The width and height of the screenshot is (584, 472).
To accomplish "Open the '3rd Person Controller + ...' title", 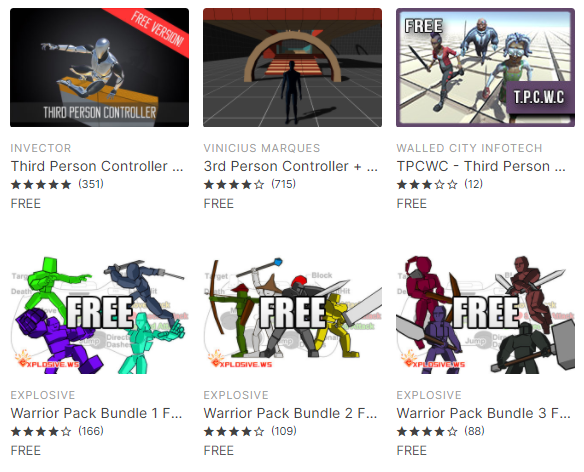I will (x=291, y=166).
